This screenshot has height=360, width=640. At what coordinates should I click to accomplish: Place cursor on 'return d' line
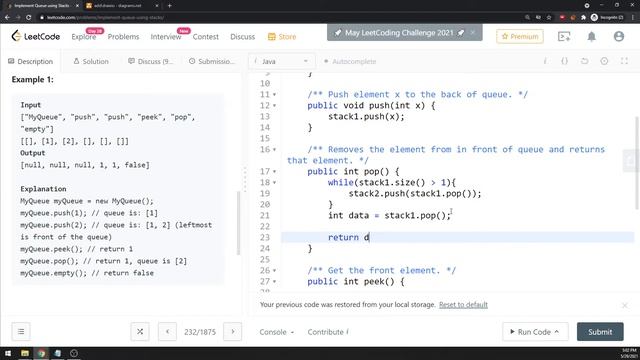(457, 237)
